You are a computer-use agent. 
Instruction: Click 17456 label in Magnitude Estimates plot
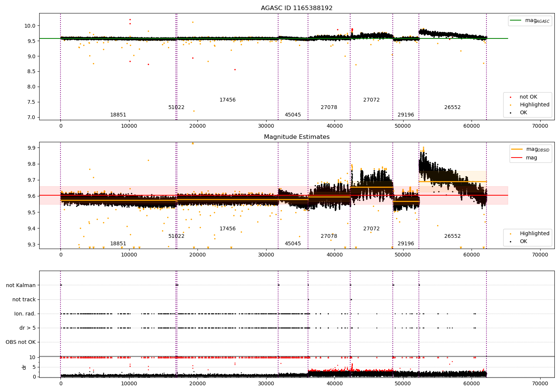click(227, 229)
